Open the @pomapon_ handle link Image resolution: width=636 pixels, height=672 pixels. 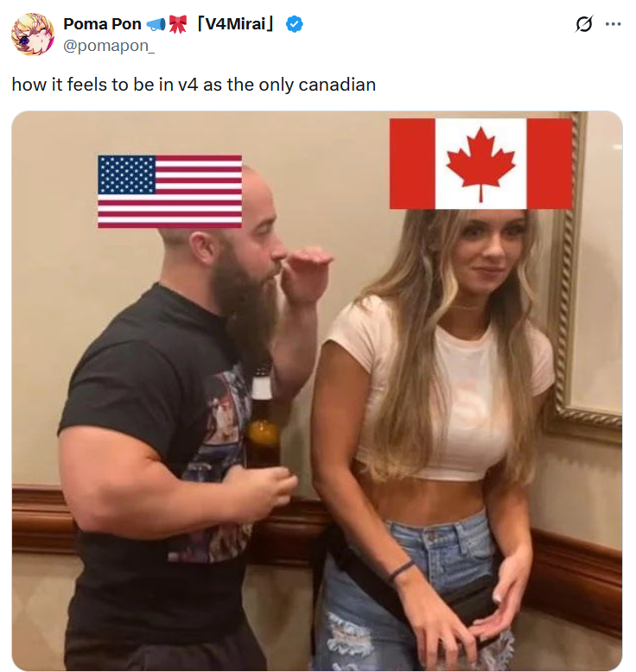tap(109, 46)
